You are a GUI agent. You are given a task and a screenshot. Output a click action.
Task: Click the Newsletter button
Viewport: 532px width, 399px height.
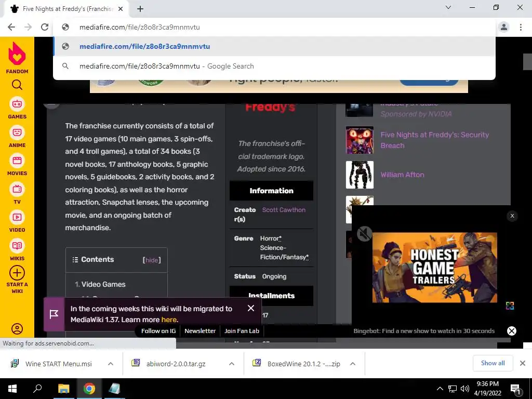pos(200,331)
